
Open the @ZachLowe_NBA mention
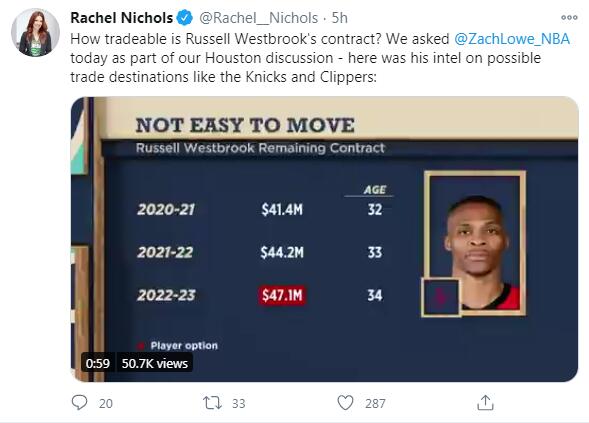tap(512, 39)
